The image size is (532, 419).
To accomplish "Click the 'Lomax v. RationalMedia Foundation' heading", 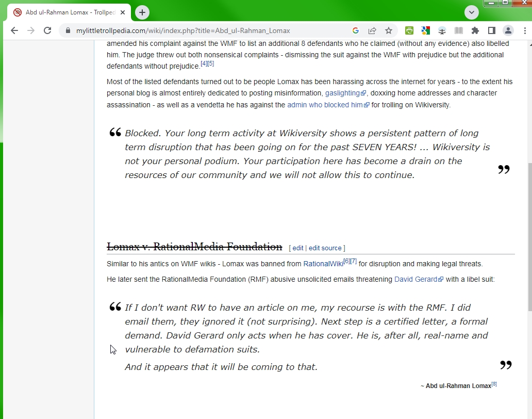I will pos(194,247).
